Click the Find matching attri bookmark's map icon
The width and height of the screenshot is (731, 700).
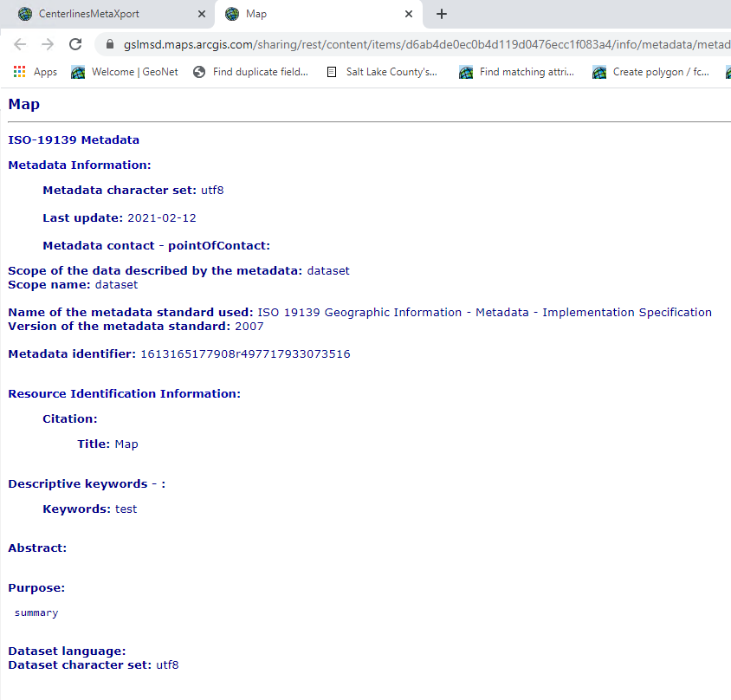click(x=465, y=72)
